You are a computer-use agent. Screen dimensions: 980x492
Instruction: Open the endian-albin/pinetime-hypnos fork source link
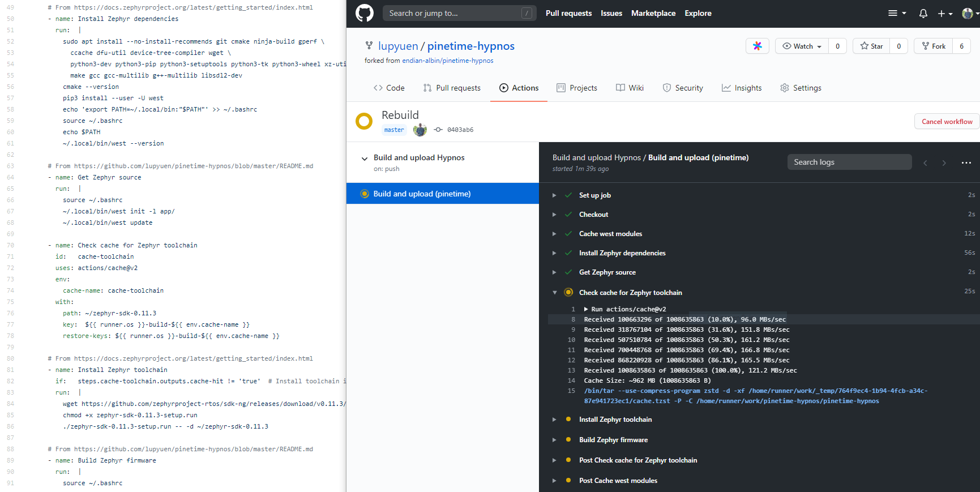coord(447,61)
